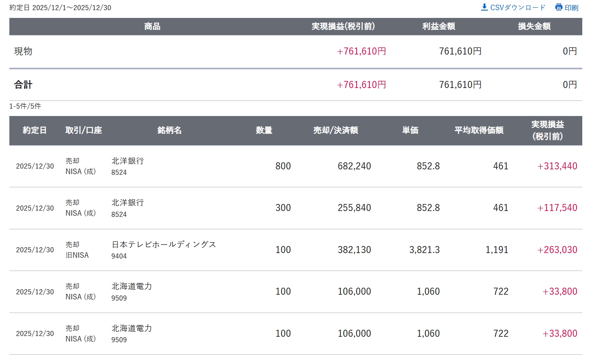Image resolution: width=608 pixels, height=364 pixels.
Task: Open the CSVダウンロード text link
Action: [518, 8]
